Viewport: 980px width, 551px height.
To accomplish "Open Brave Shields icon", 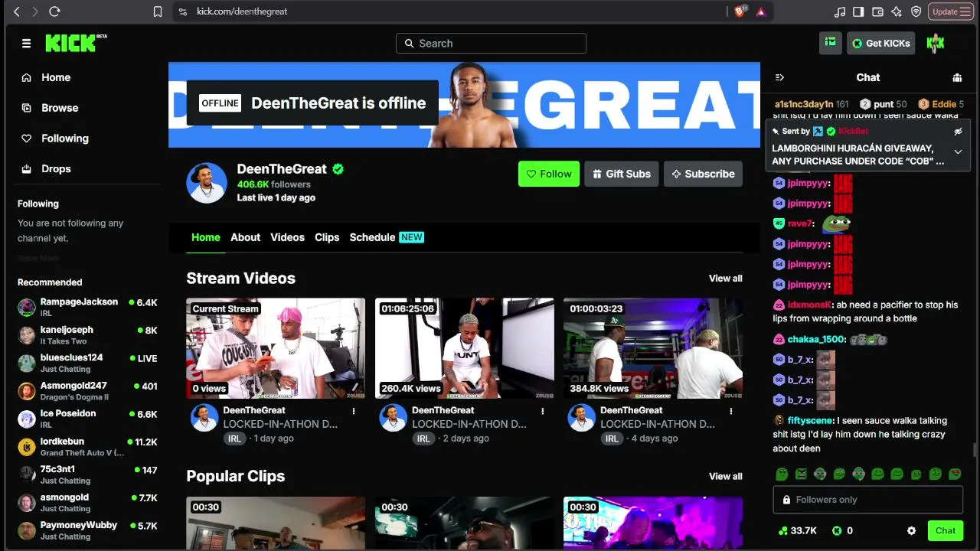I will click(740, 11).
